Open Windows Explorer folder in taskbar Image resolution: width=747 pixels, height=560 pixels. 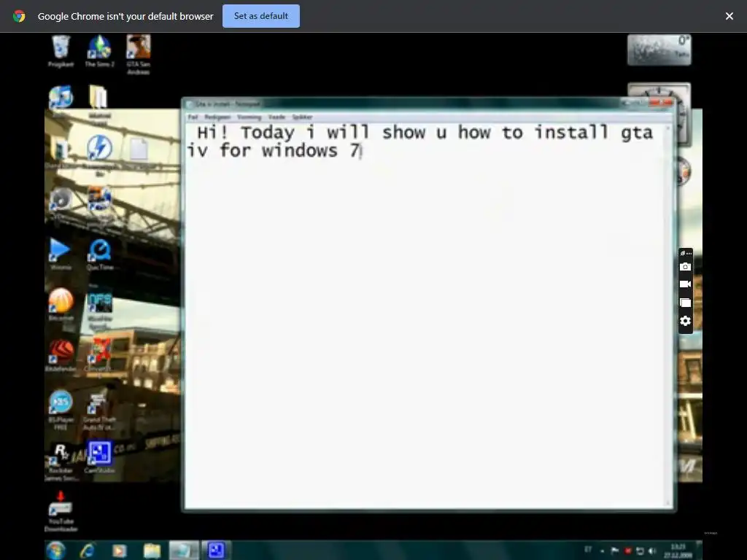pyautogui.click(x=152, y=551)
